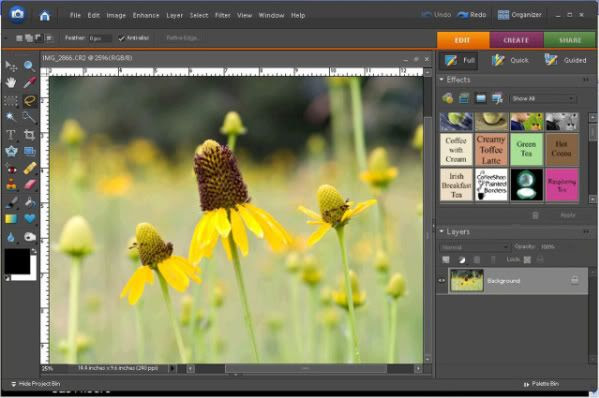The height and width of the screenshot is (398, 599).
Task: Select the Custom Shape heart tool
Action: click(x=29, y=219)
